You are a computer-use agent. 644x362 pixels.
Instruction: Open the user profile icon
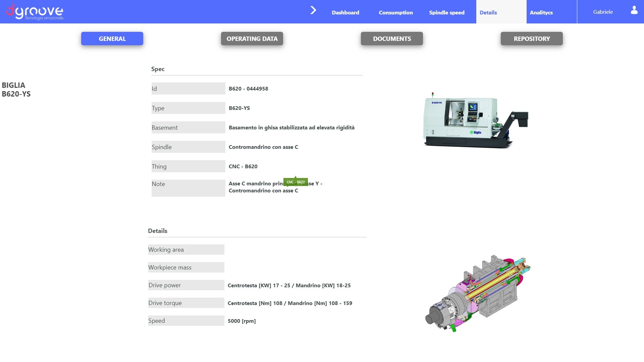pyautogui.click(x=634, y=10)
